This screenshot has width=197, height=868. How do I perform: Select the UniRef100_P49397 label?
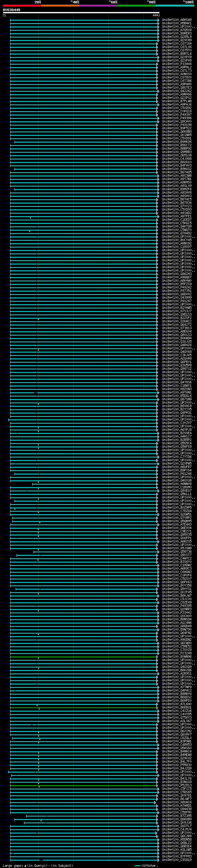176,115
